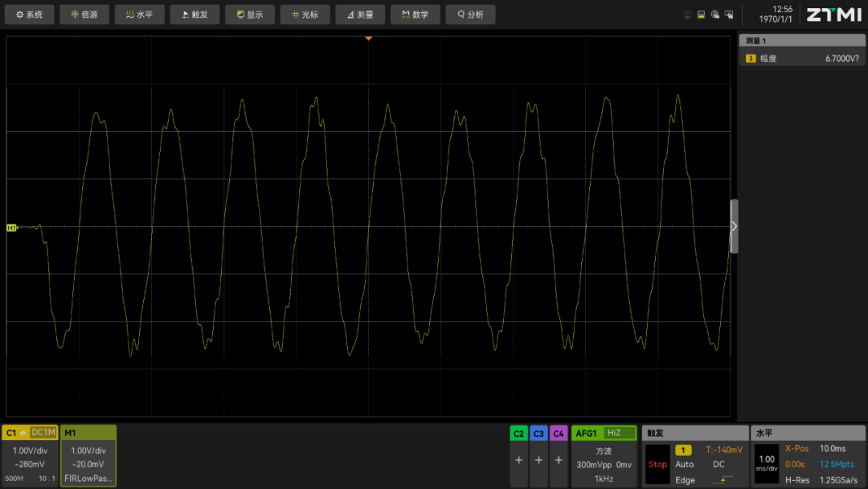This screenshot has height=489, width=868.
Task: Toggle the AFG1 HiZ impedance badge
Action: pos(619,433)
